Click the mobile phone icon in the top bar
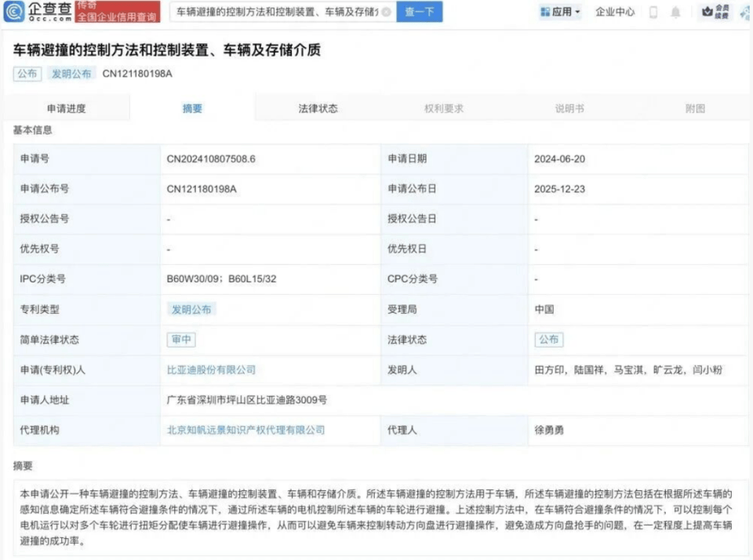 click(x=651, y=11)
